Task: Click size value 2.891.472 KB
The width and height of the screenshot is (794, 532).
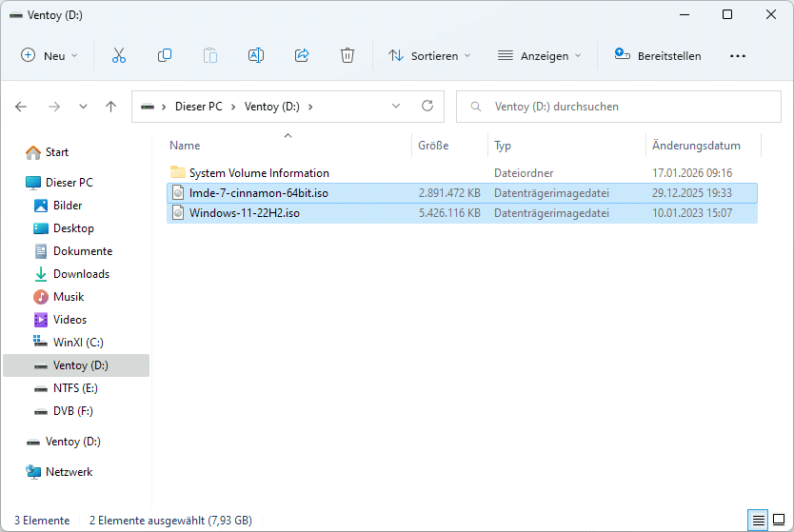Action: (x=449, y=193)
